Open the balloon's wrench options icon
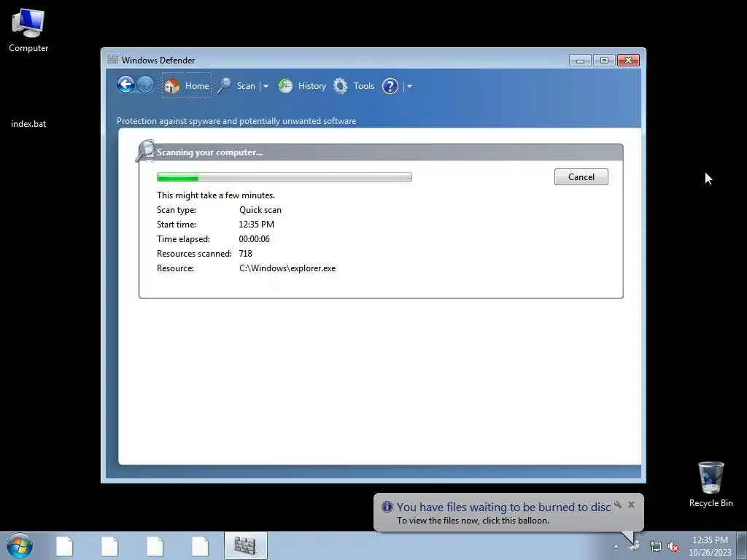 [618, 505]
